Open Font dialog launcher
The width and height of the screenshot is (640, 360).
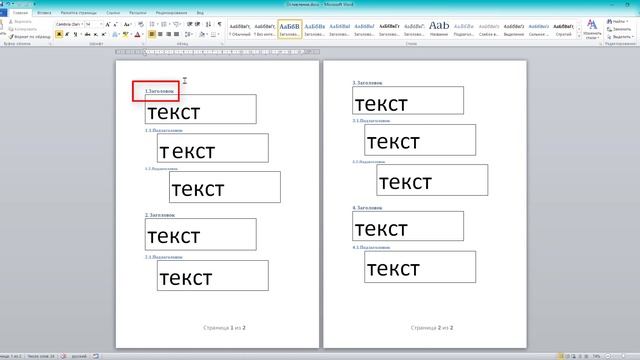coord(142,44)
